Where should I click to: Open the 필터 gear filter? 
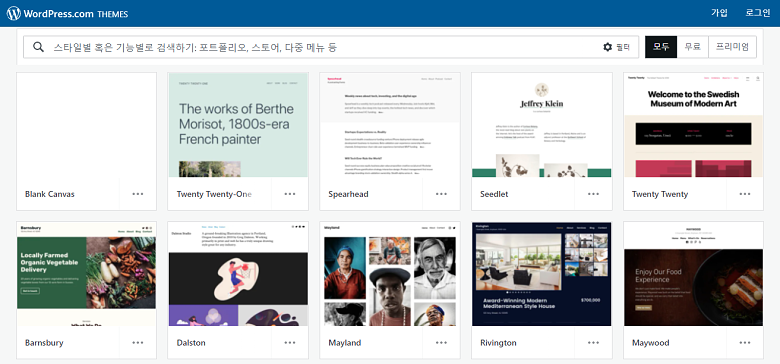coord(616,47)
